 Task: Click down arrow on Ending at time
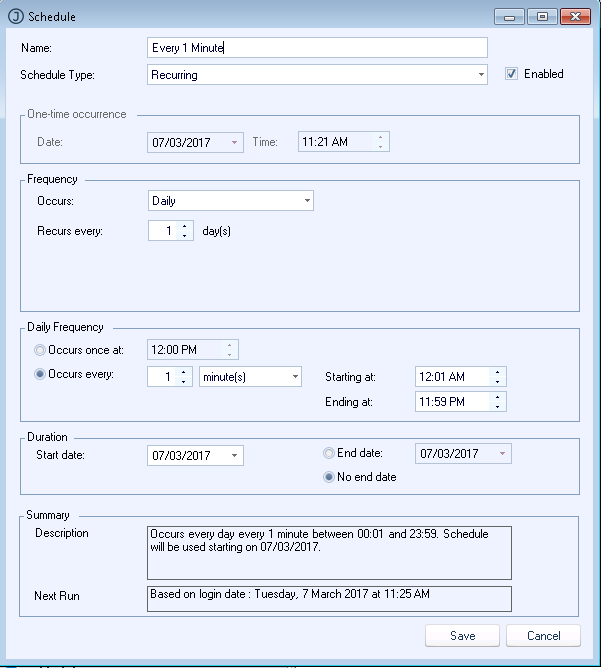pyautogui.click(x=499, y=406)
